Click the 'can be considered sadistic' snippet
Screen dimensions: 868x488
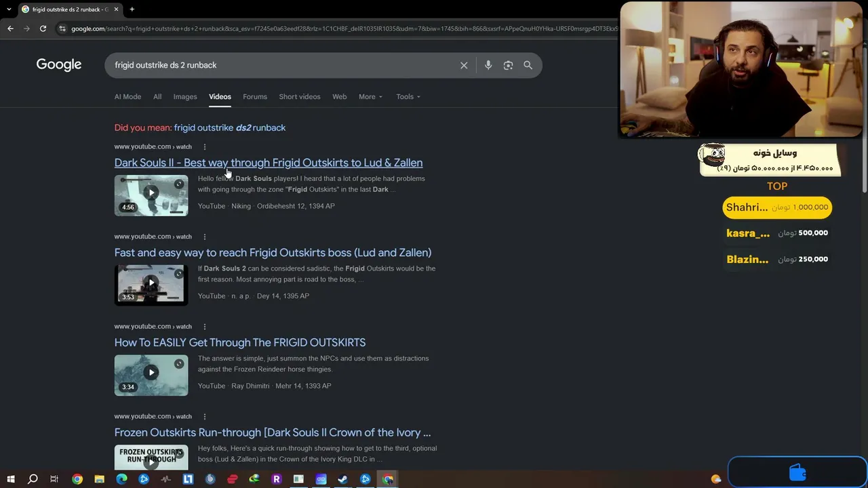[317, 274]
